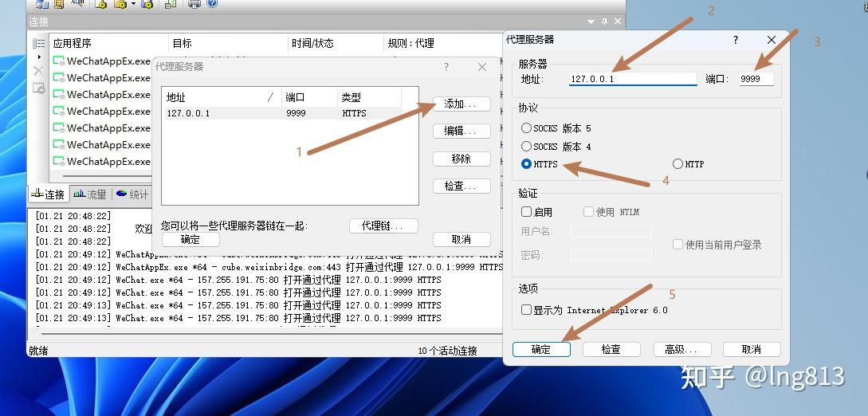The width and height of the screenshot is (868, 416).
Task: Confirm proxy server settings with 确定
Action: coord(541,349)
